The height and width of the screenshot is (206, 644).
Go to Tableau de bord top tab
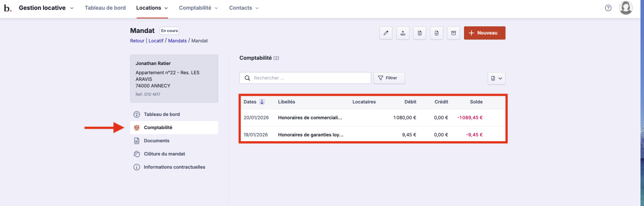[105, 8]
